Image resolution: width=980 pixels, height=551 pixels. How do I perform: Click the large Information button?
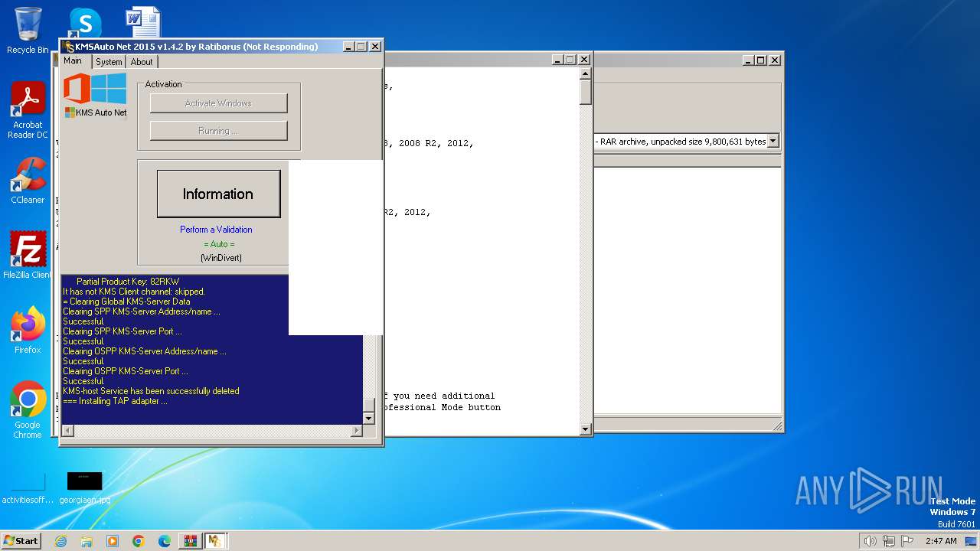click(x=218, y=194)
